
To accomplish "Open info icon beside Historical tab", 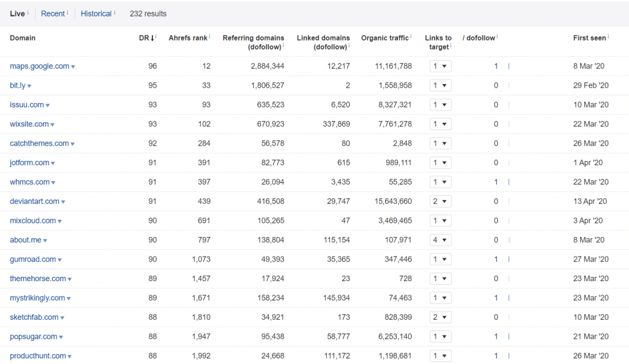I will pyautogui.click(x=114, y=12).
